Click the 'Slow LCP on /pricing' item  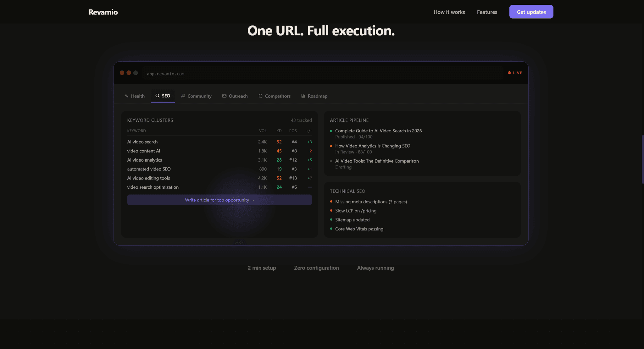coord(356,211)
